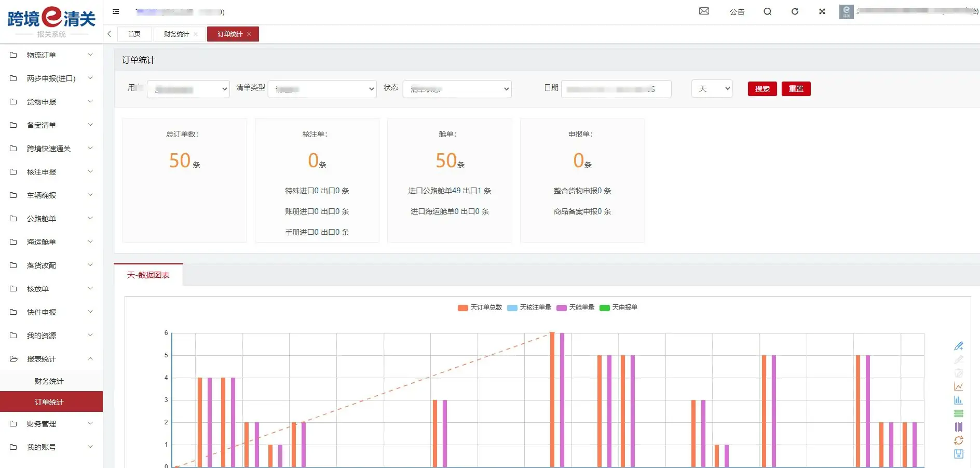
Task: Switch the chart to bar chart view
Action: pyautogui.click(x=959, y=400)
